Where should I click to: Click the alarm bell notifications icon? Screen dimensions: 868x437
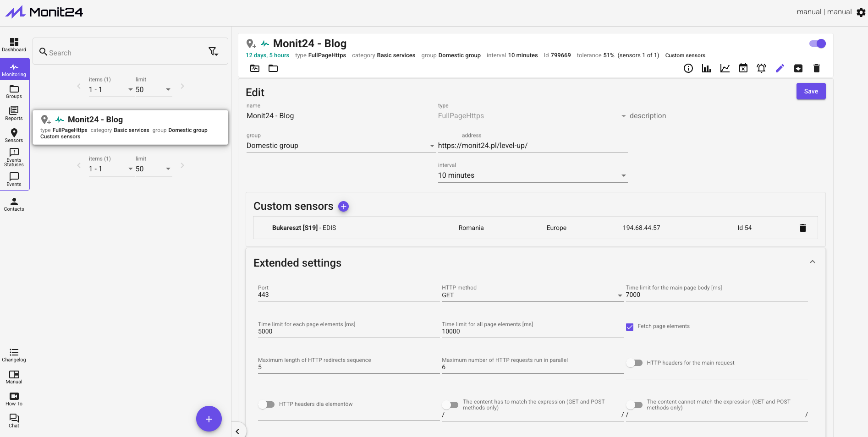761,68
